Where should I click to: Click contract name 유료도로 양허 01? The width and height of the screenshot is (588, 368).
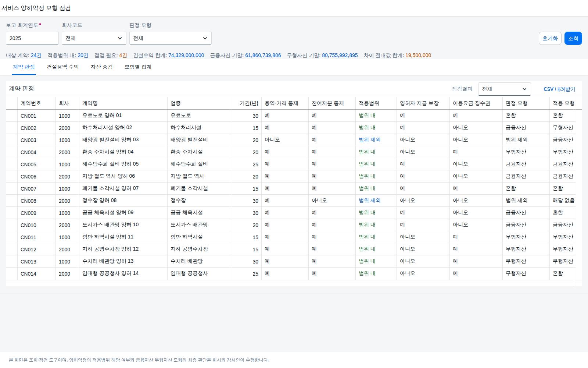tap(102, 116)
